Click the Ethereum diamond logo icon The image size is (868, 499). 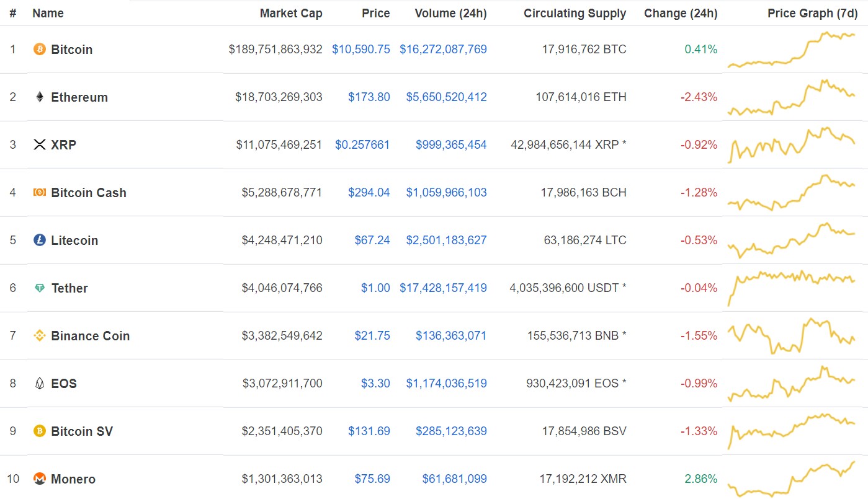tap(40, 97)
